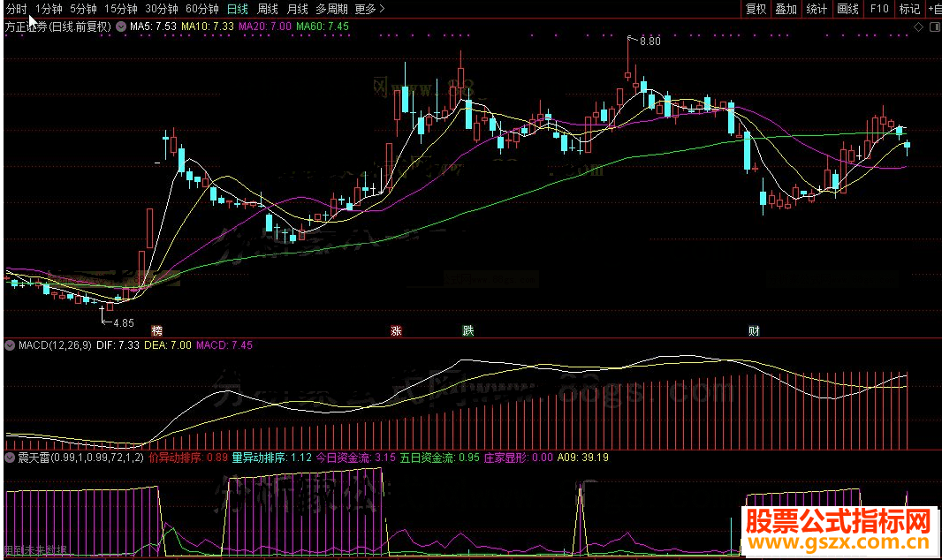
Task: Click the MA60: 7.45 label
Action: pyautogui.click(x=323, y=26)
